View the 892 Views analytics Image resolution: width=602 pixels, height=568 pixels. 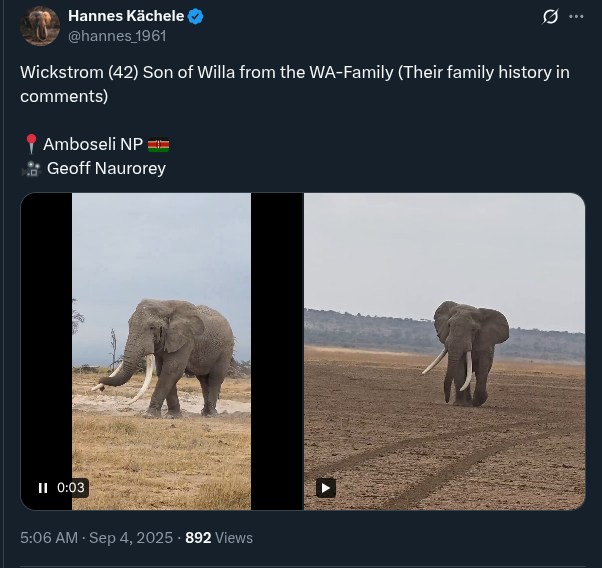[x=219, y=538]
